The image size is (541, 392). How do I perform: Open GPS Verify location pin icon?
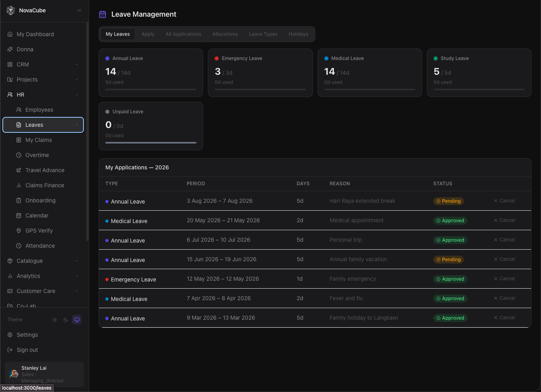[x=19, y=231]
